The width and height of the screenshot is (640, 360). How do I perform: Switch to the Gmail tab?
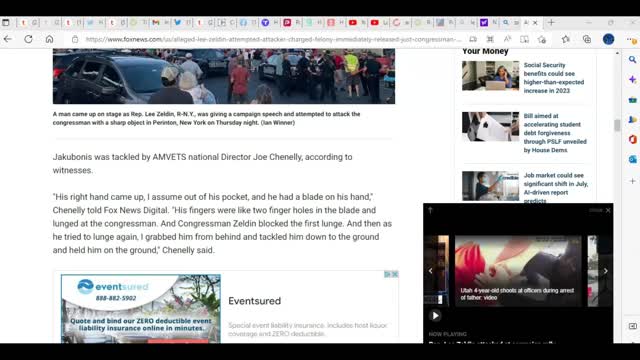click(156, 23)
